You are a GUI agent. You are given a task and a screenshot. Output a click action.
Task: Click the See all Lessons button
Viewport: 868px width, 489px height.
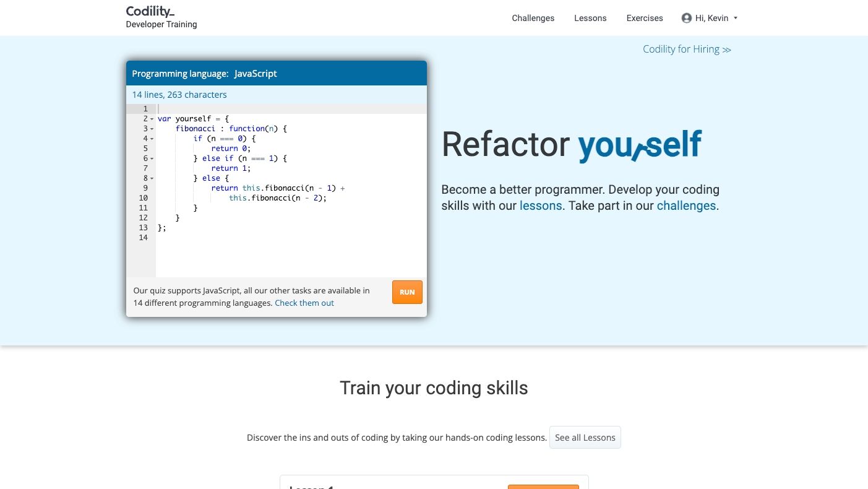(x=585, y=438)
